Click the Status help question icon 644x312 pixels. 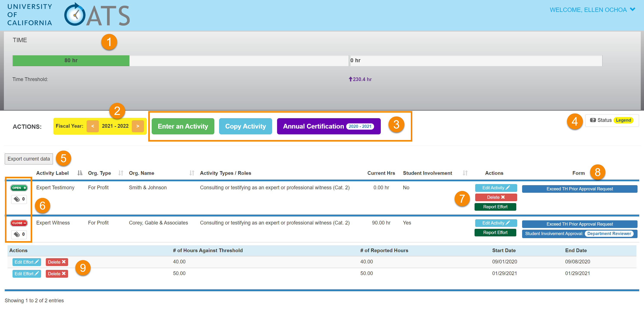click(x=593, y=120)
